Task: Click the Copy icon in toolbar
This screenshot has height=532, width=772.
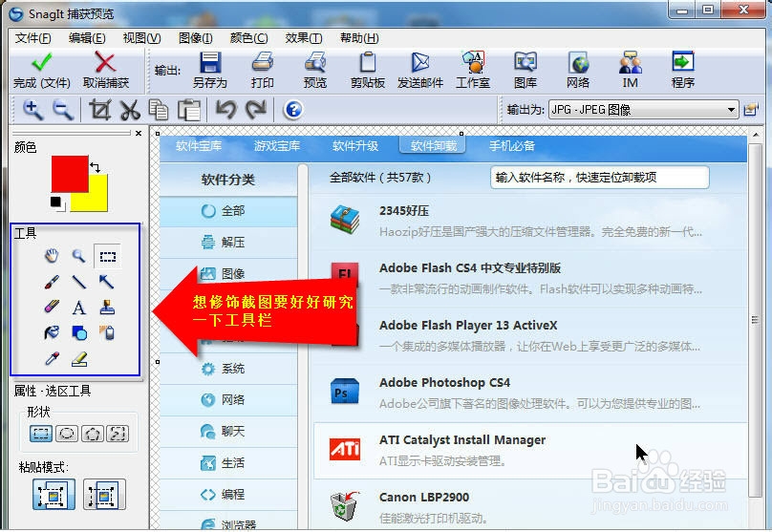Action: [159, 110]
